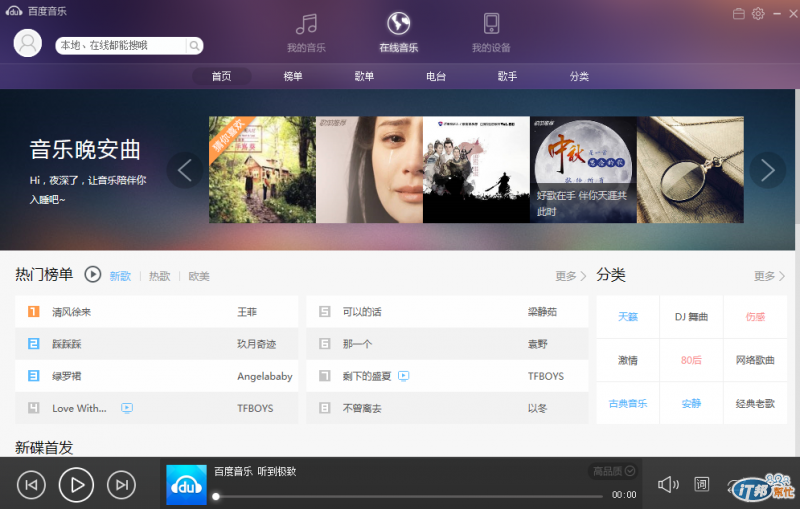
Task: Play the hot chart list
Action: [92, 274]
